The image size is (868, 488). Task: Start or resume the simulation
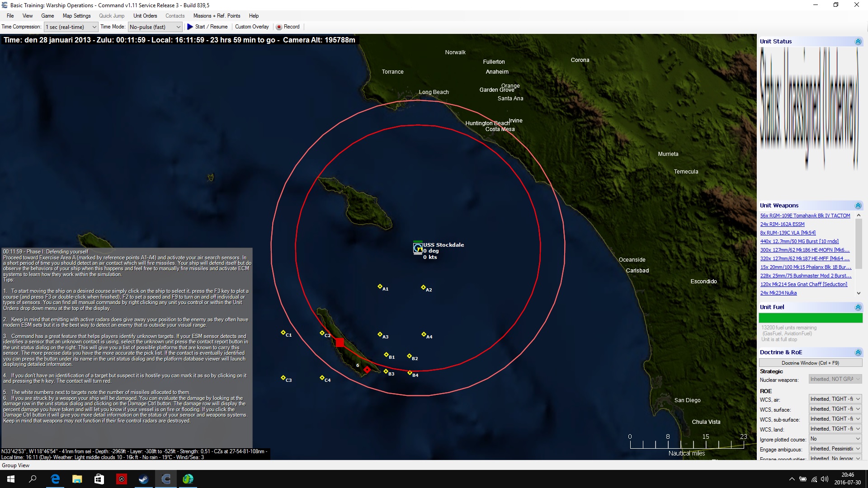207,27
